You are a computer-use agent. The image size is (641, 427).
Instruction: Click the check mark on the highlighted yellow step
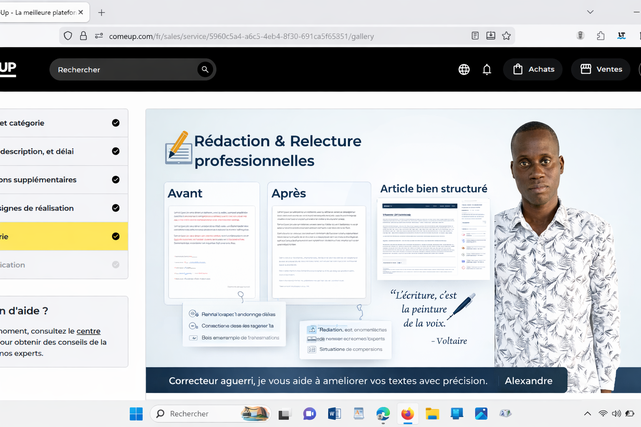(116, 237)
